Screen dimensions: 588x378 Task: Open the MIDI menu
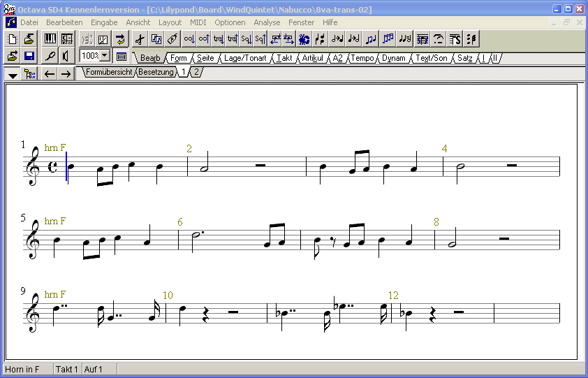pos(198,22)
